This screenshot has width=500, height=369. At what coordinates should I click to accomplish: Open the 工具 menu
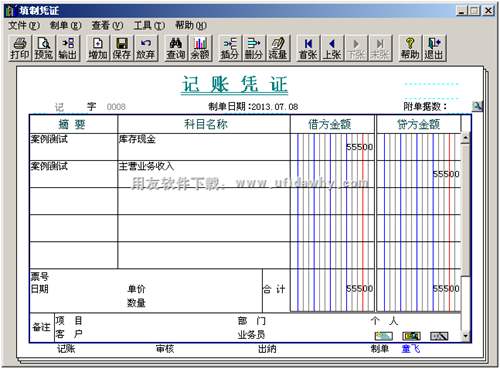tap(149, 25)
